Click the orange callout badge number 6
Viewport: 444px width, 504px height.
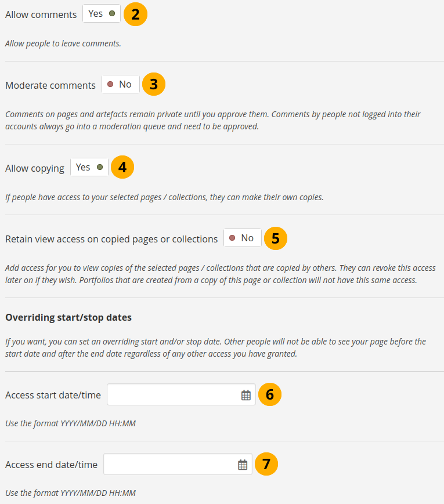click(x=269, y=395)
